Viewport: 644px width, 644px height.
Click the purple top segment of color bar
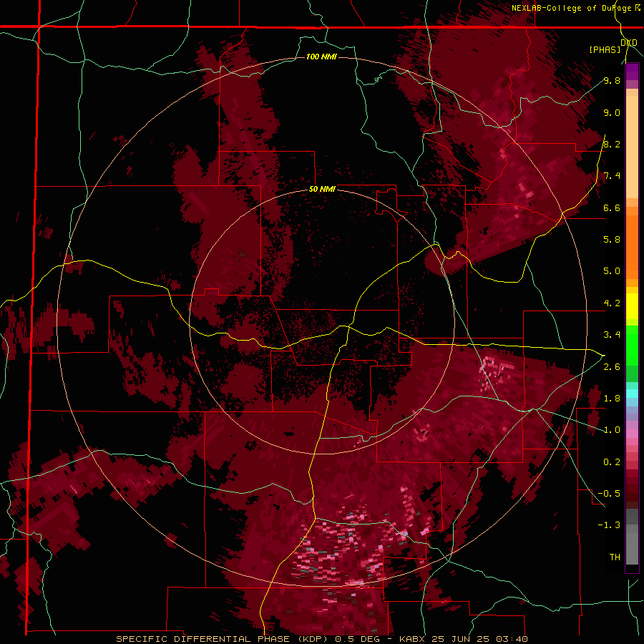coord(632,72)
